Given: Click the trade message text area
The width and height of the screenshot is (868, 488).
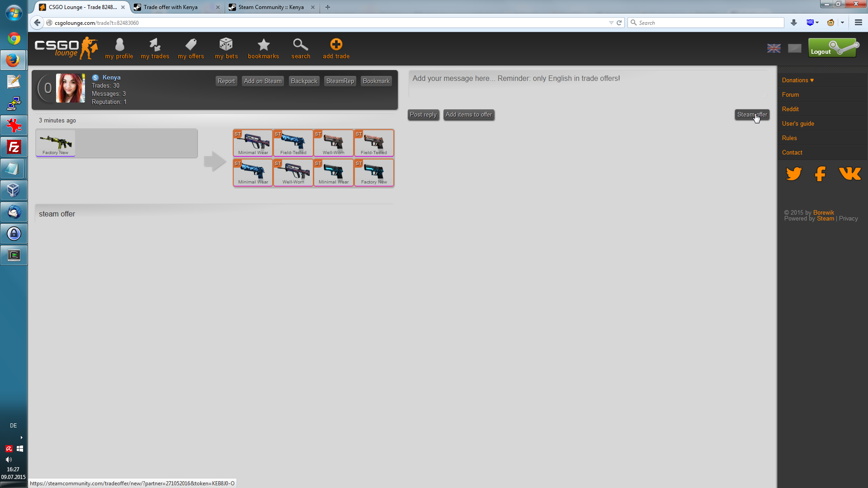Looking at the screenshot, I should (x=588, y=84).
